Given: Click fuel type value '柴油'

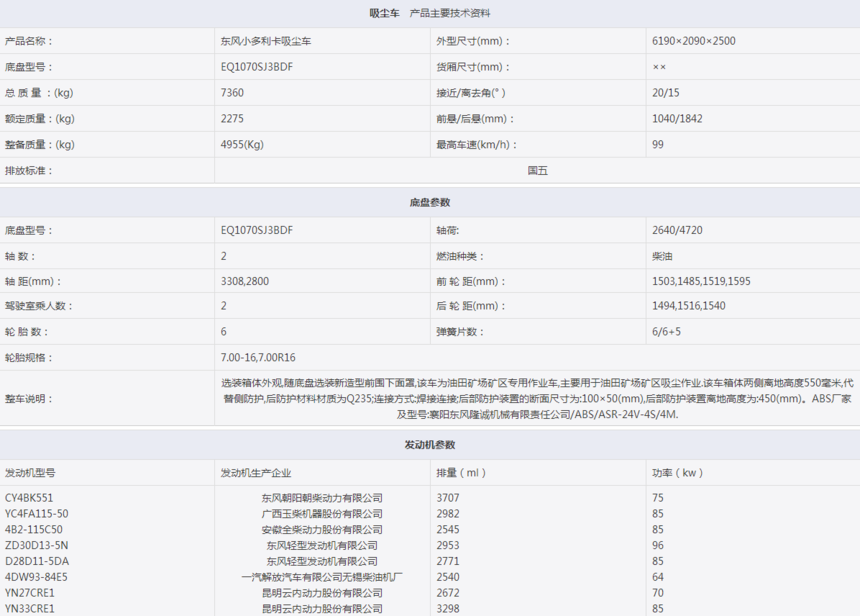Looking at the screenshot, I should tap(663, 256).
